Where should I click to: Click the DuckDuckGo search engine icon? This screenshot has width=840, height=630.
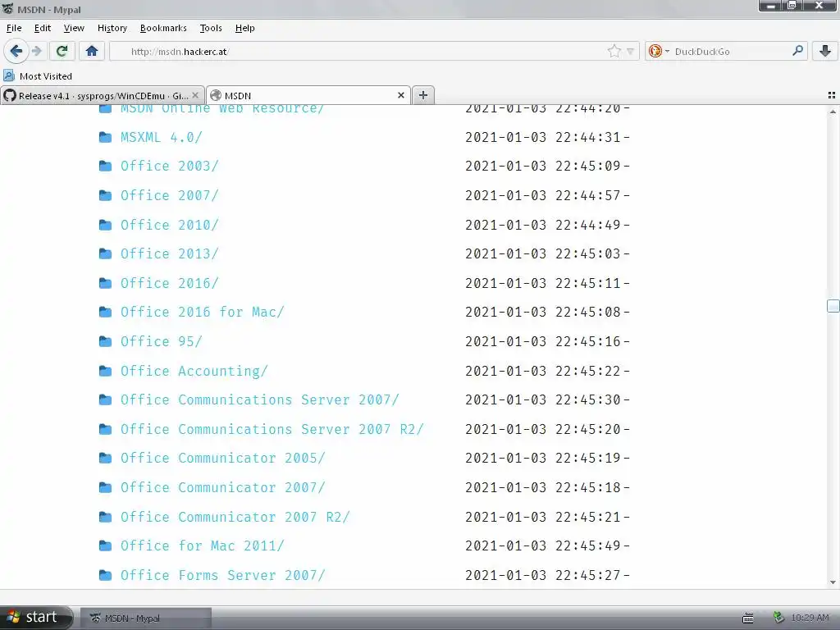point(655,52)
